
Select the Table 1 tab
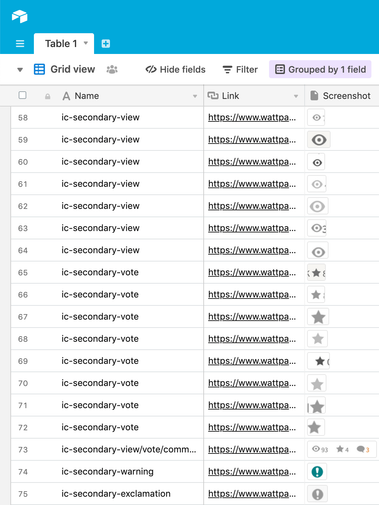click(61, 44)
